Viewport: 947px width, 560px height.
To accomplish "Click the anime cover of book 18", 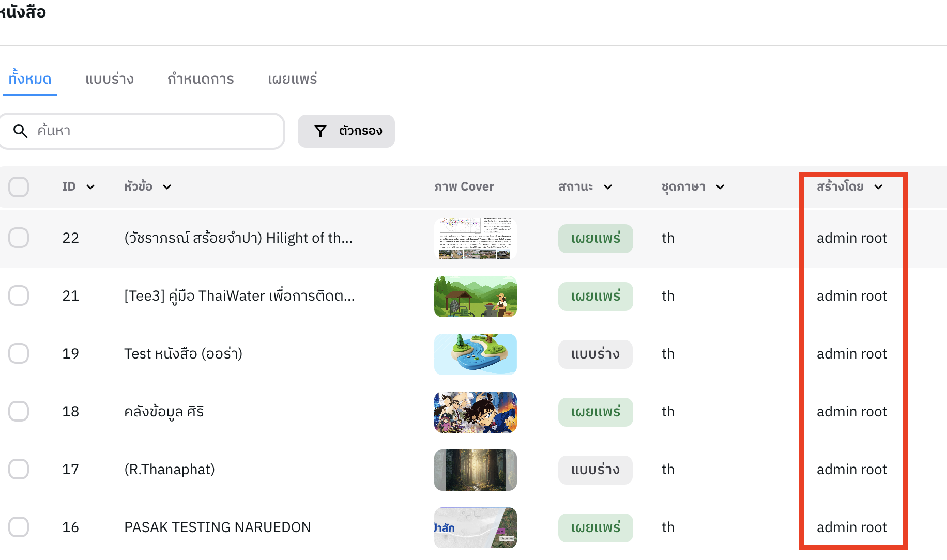I will pos(475,412).
